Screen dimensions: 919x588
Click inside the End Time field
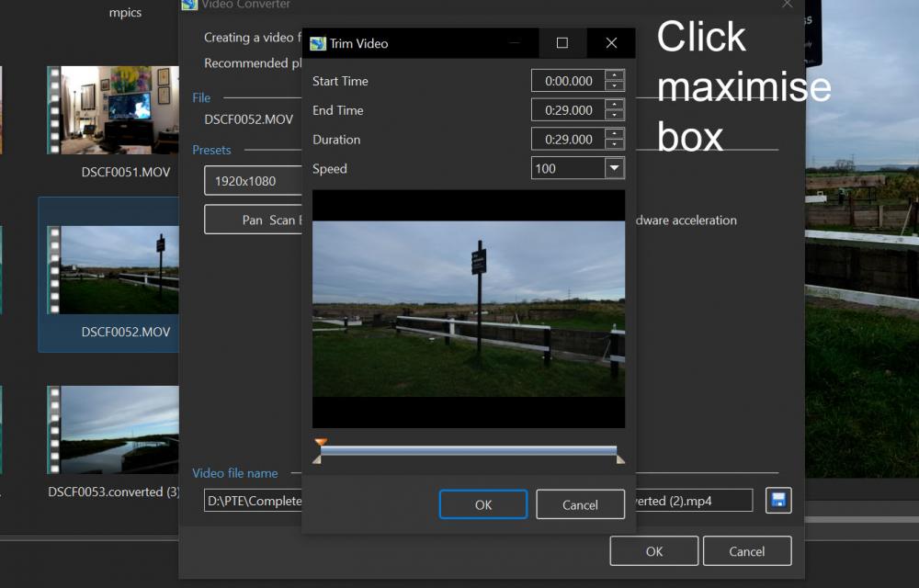pyautogui.click(x=568, y=110)
